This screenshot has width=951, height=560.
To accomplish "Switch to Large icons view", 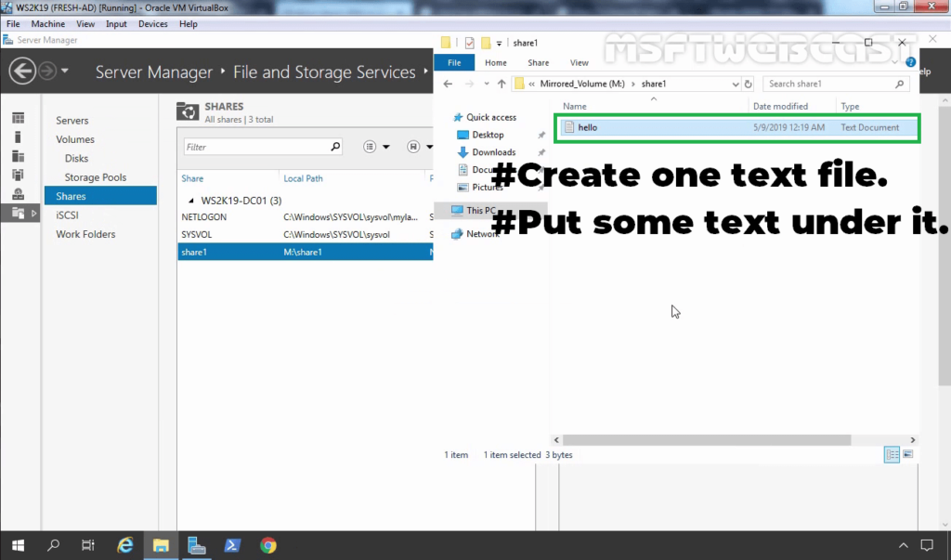I will coord(907,454).
